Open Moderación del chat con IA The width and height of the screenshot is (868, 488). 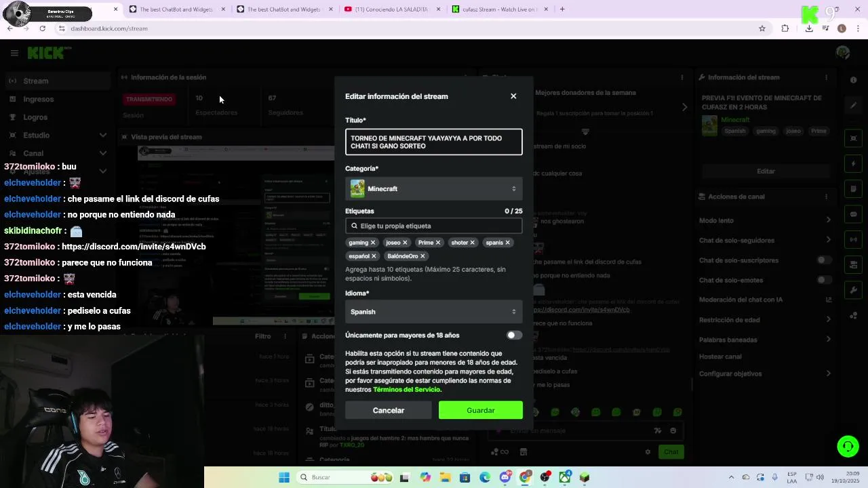click(x=765, y=300)
